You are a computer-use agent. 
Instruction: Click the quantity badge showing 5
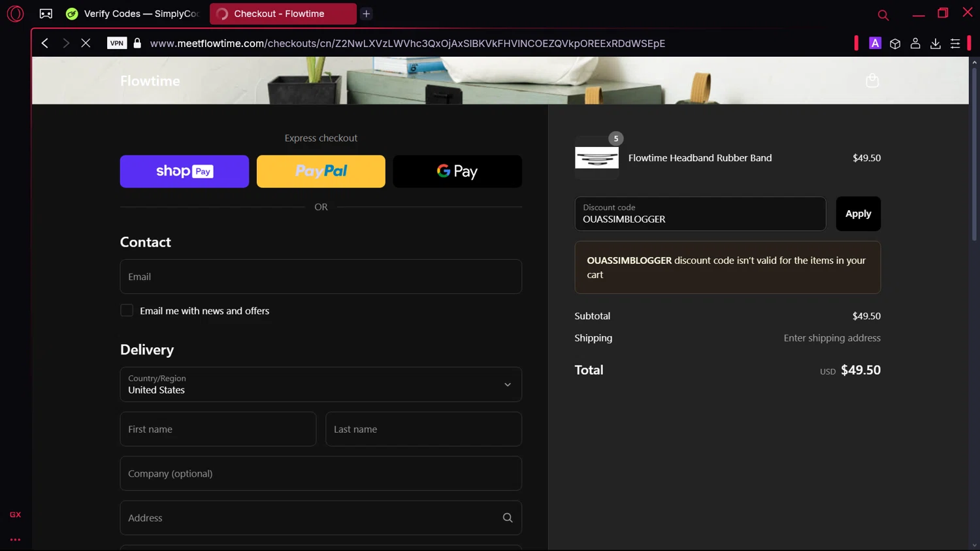pyautogui.click(x=615, y=138)
